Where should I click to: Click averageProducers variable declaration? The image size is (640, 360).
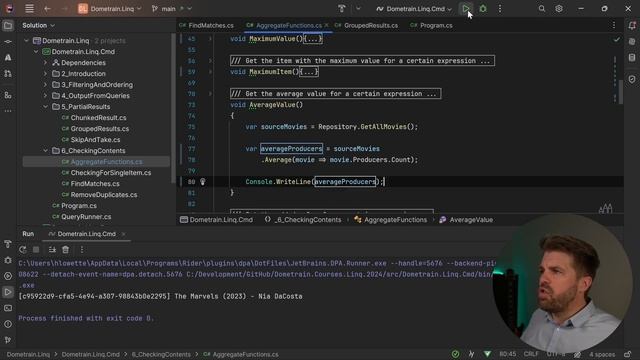pyautogui.click(x=291, y=149)
